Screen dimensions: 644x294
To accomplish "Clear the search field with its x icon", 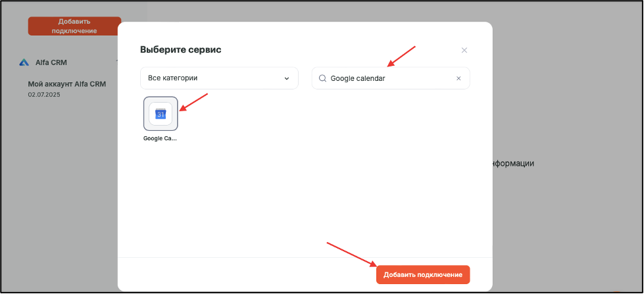I will click(458, 78).
